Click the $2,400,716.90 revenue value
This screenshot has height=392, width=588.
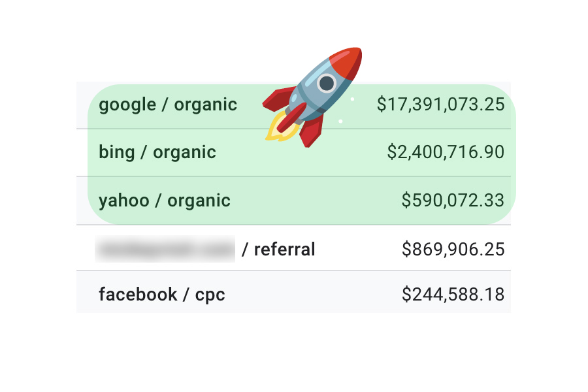[x=446, y=152]
